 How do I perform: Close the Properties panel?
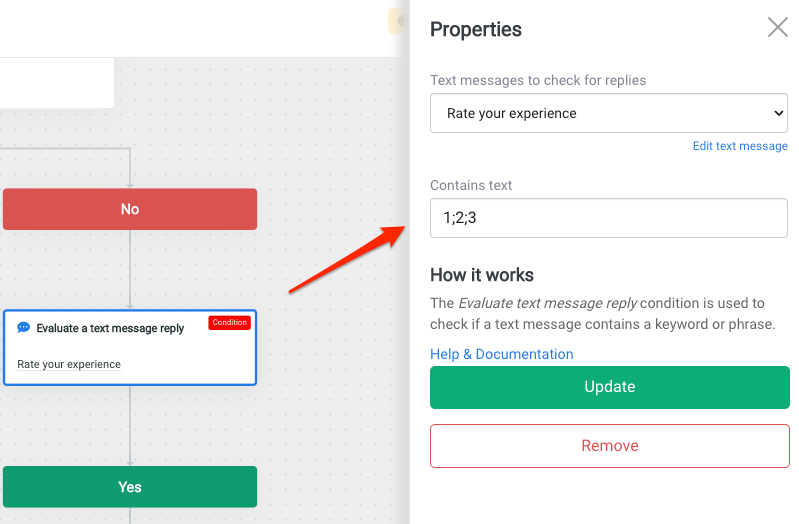pyautogui.click(x=778, y=27)
